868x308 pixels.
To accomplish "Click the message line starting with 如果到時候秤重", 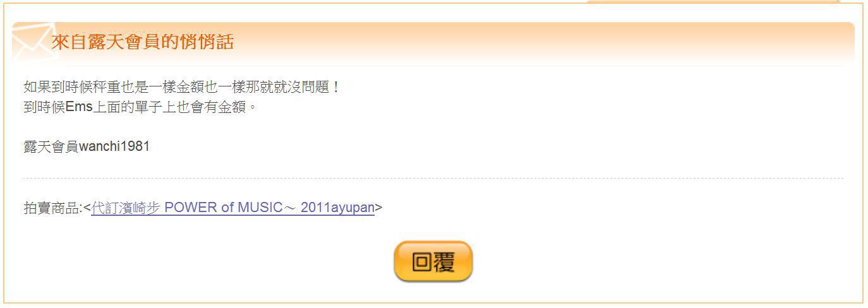I will (x=181, y=88).
